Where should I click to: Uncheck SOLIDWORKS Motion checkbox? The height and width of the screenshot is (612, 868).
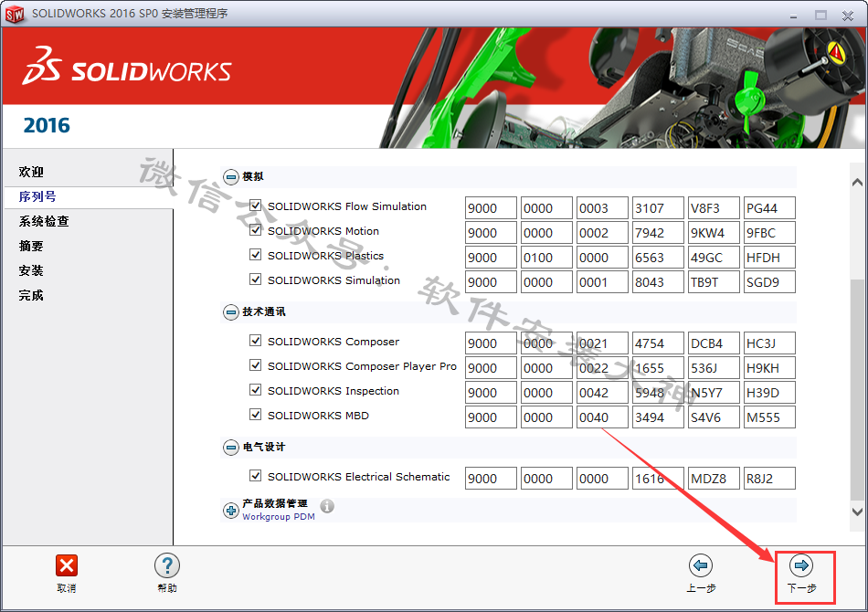click(255, 229)
